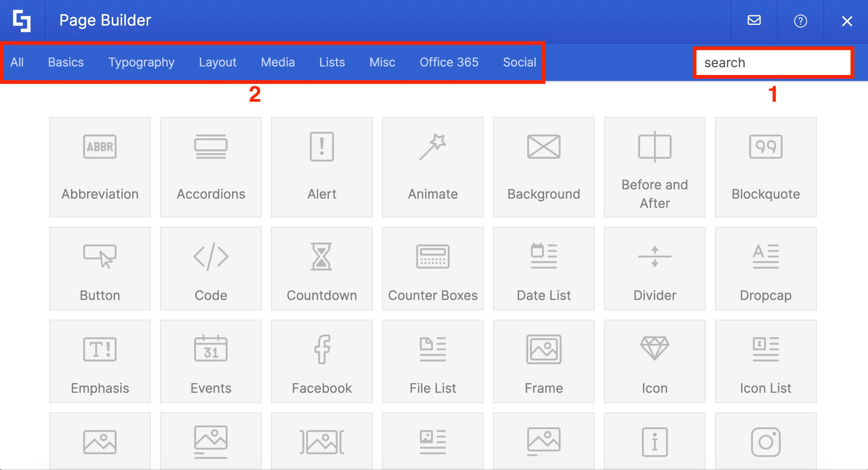This screenshot has width=868, height=470.
Task: Open the Media tab
Action: (278, 62)
